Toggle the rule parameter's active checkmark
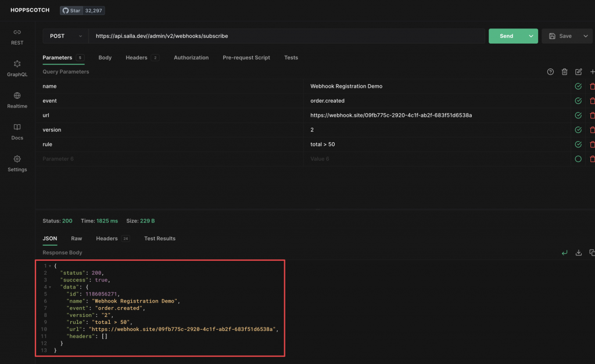 point(578,144)
